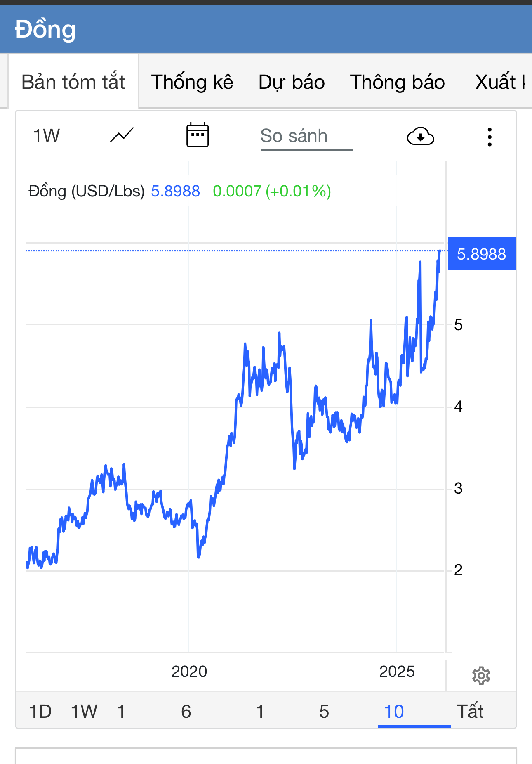Choose 1W in the bottom range bar
532x764 pixels.
tap(84, 712)
